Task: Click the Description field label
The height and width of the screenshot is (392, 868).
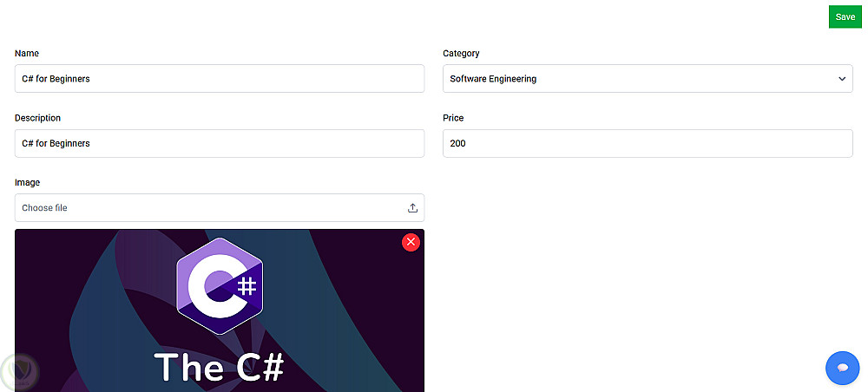Action: (x=37, y=118)
